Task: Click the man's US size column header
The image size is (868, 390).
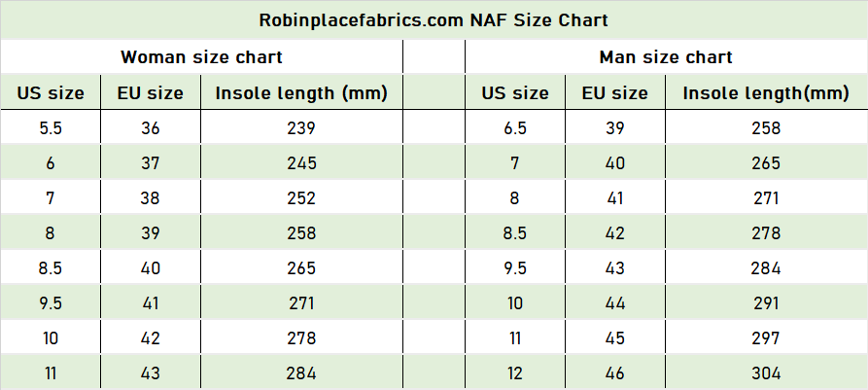Action: (515, 92)
